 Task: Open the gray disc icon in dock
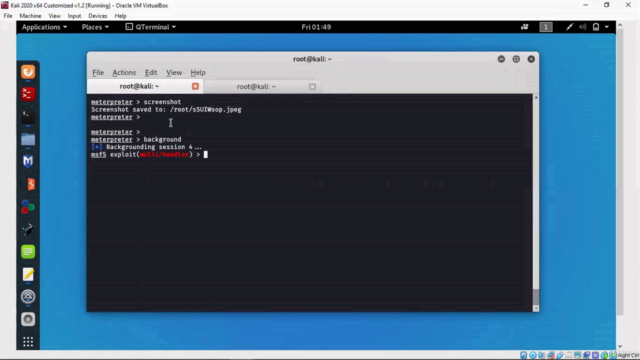28,319
